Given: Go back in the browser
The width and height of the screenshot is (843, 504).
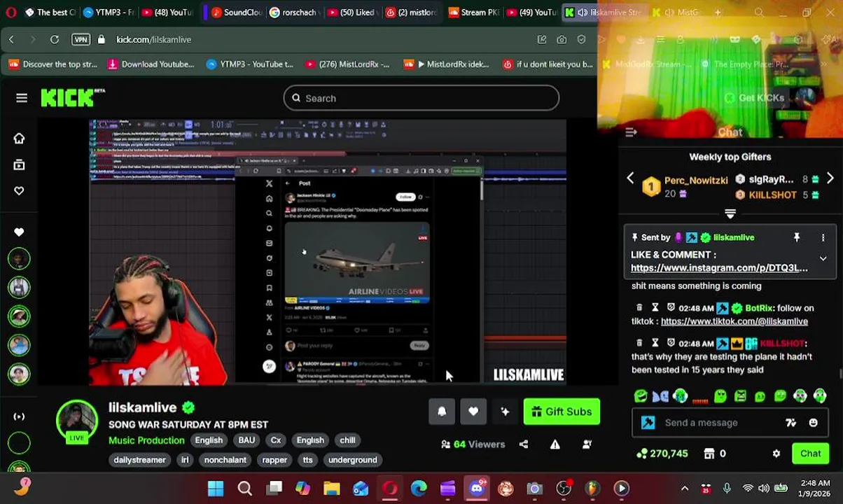Looking at the screenshot, I should [x=11, y=39].
